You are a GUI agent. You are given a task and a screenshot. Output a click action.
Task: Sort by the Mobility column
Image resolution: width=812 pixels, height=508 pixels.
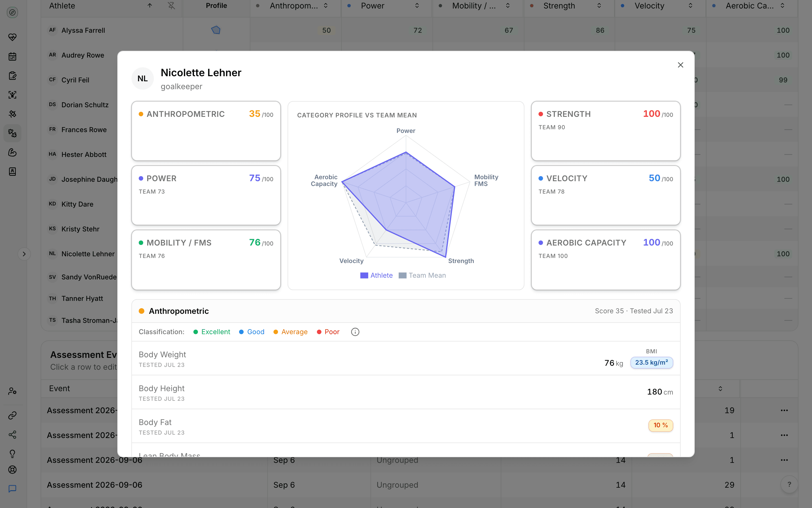click(x=508, y=6)
